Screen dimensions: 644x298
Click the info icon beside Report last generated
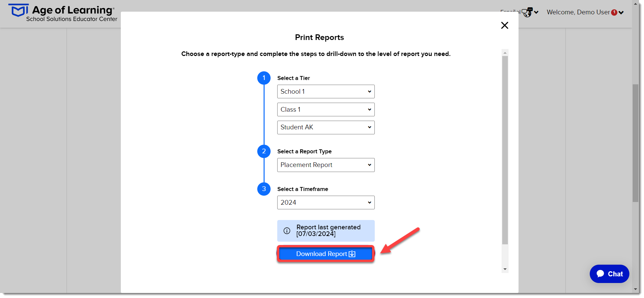coord(287,231)
